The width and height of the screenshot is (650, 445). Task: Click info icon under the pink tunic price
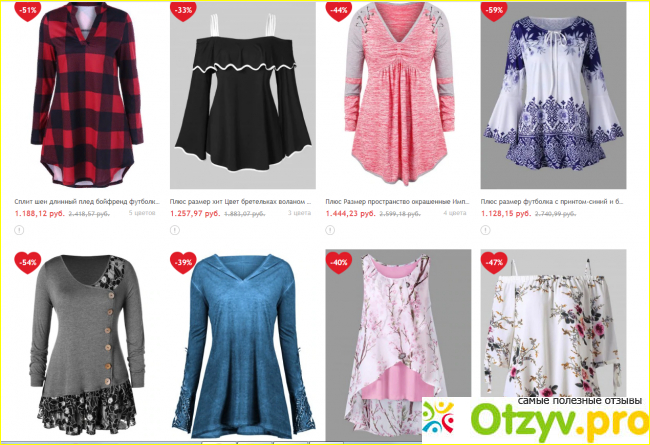click(330, 230)
